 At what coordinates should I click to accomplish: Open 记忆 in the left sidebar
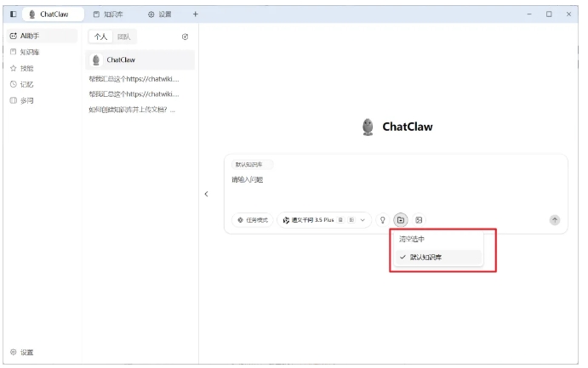[x=42, y=84]
